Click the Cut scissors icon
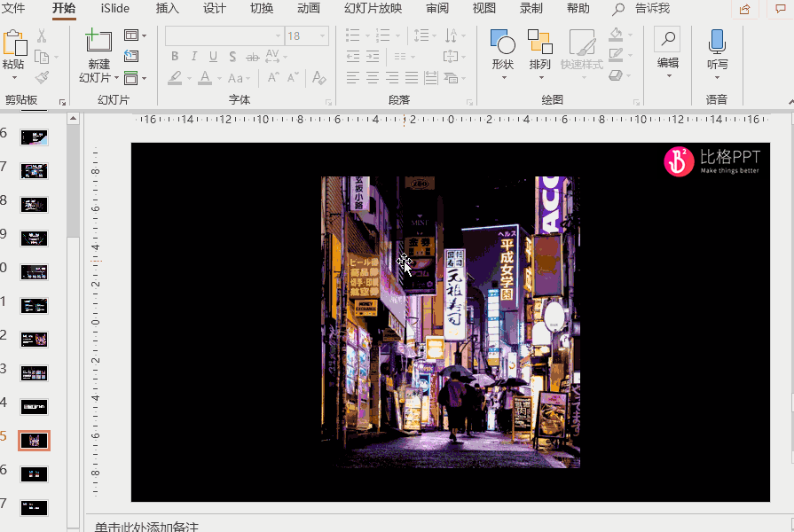The height and width of the screenshot is (532, 794). click(x=42, y=36)
